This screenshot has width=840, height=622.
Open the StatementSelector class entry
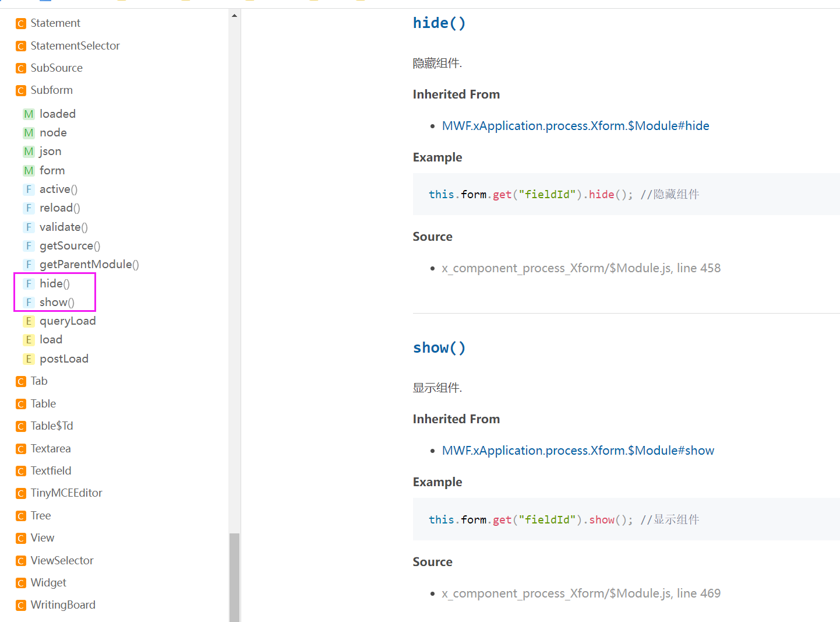75,46
